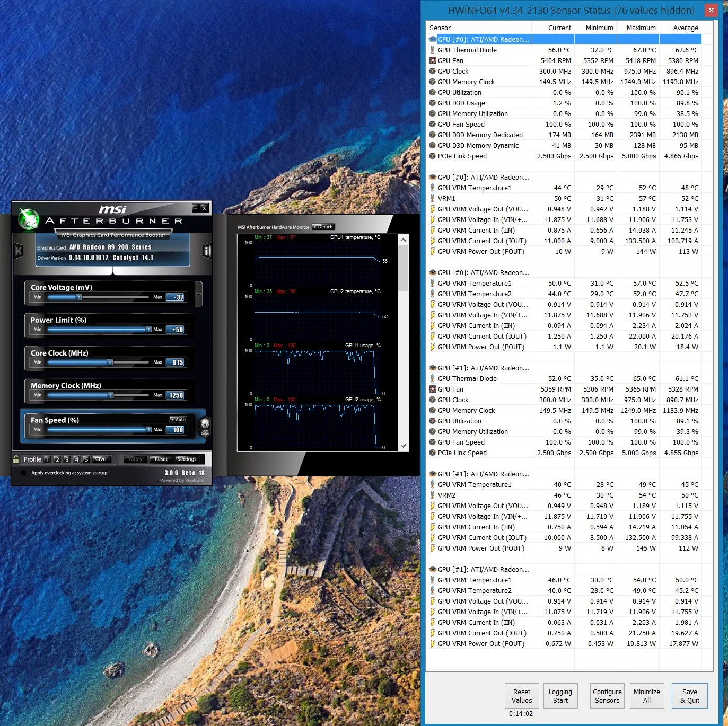Select Afterburner profile slot 5
The height and width of the screenshot is (726, 728).
click(x=85, y=459)
